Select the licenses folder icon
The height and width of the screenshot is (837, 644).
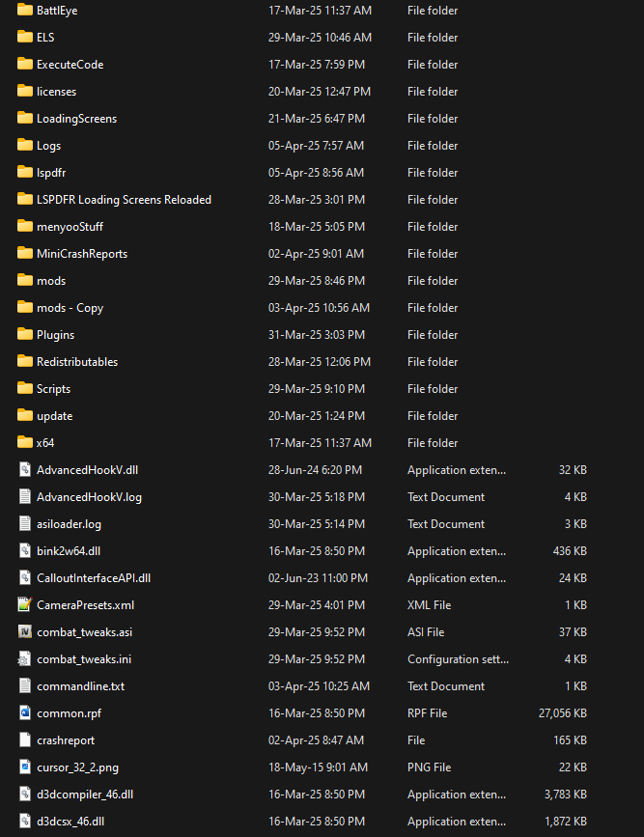point(24,91)
